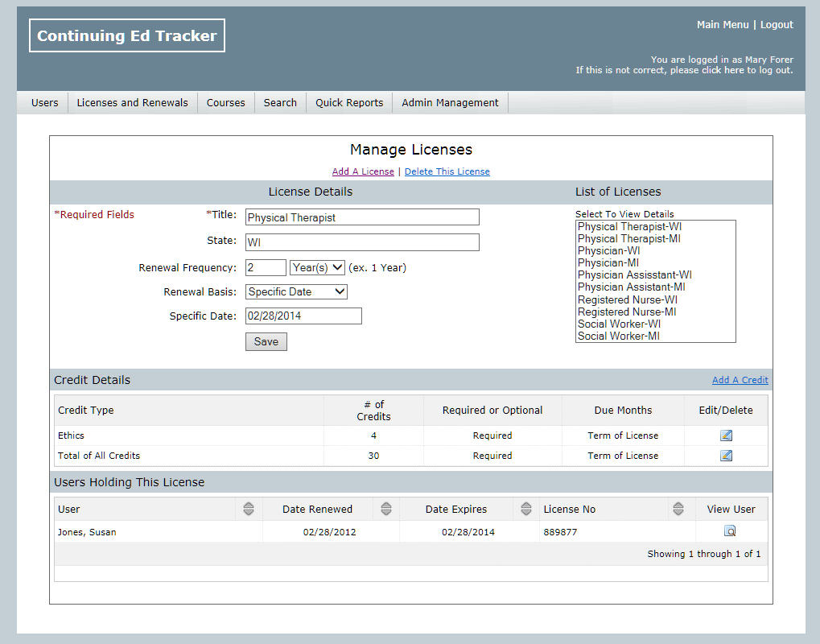Open the Licenses and Renewals menu
The image size is (820, 644).
click(x=132, y=103)
